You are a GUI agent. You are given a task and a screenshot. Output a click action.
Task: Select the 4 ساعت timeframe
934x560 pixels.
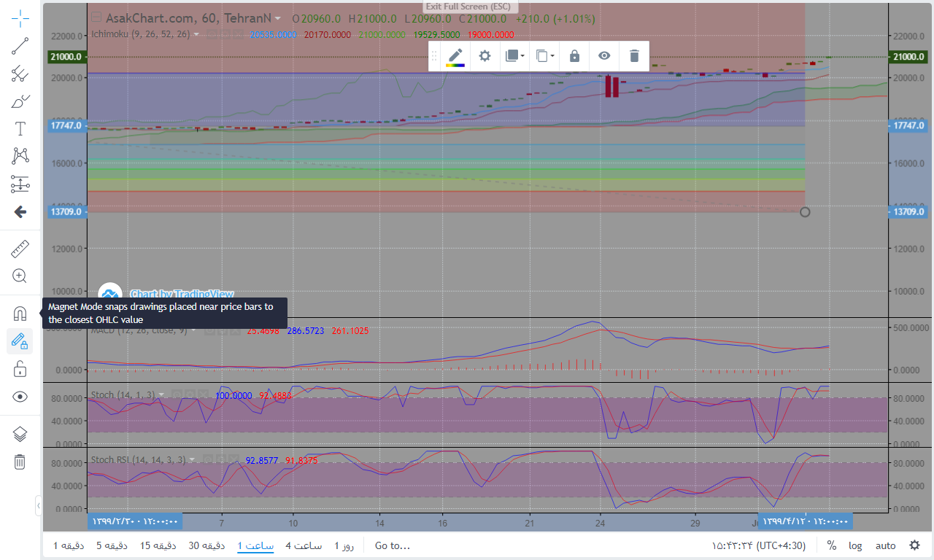tap(304, 545)
